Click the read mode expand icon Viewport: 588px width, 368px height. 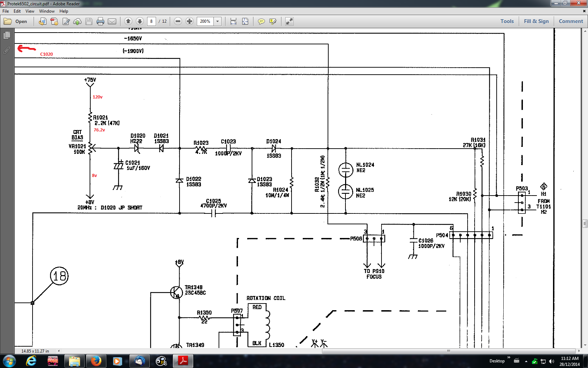[x=289, y=21]
